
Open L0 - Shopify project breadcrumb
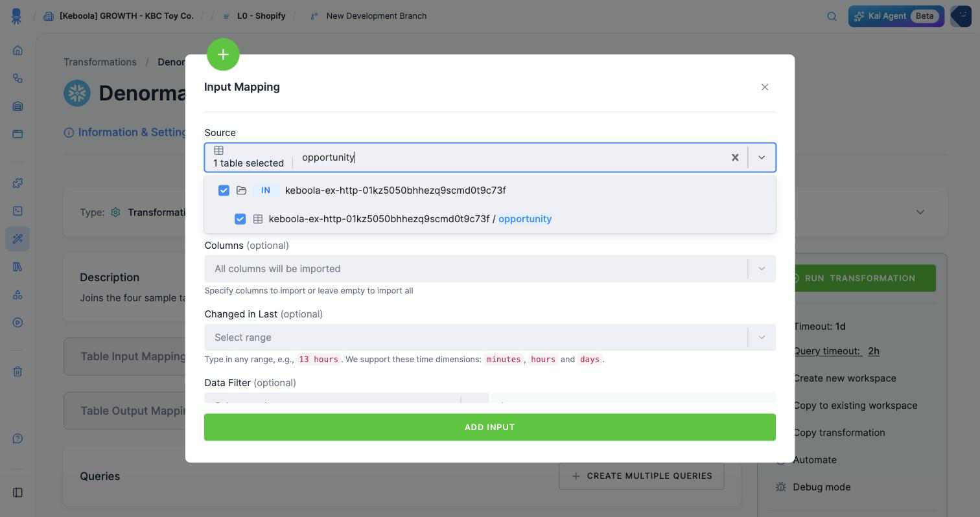coord(261,16)
